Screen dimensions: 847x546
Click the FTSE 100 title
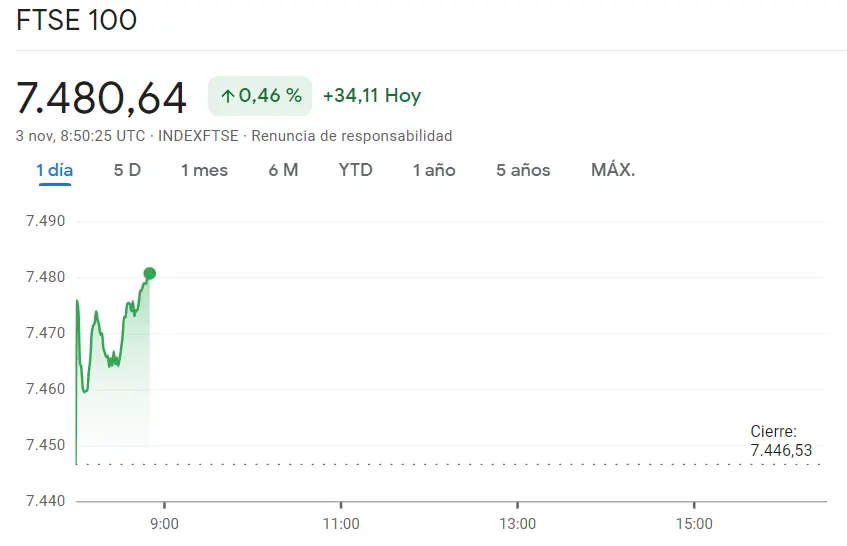(77, 21)
